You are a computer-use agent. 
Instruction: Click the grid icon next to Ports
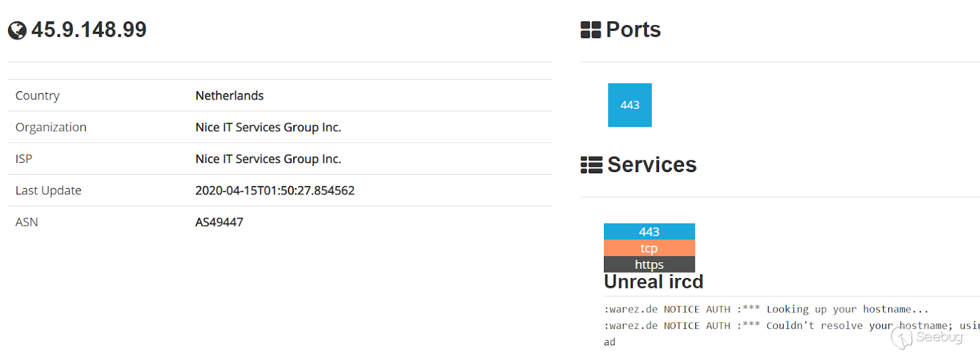pyautogui.click(x=590, y=30)
